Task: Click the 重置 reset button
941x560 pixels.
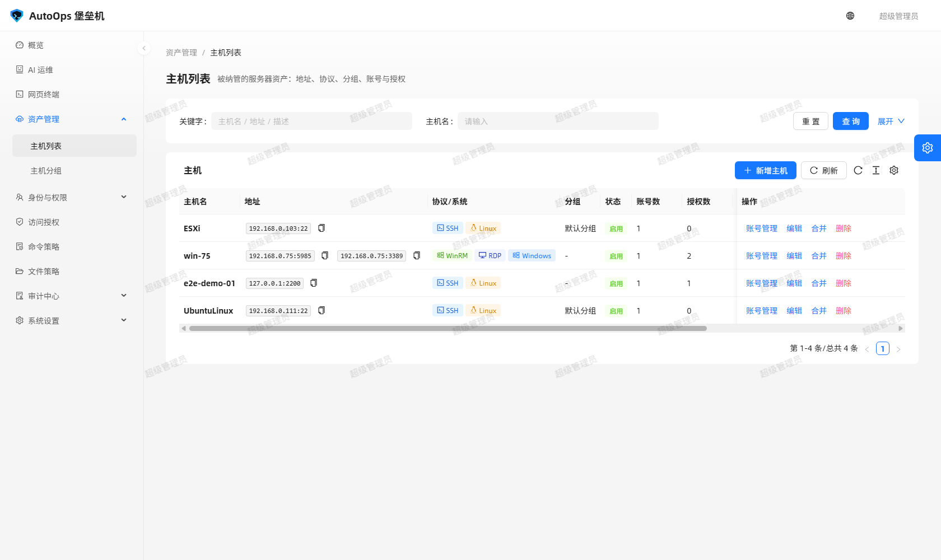Action: tap(810, 121)
